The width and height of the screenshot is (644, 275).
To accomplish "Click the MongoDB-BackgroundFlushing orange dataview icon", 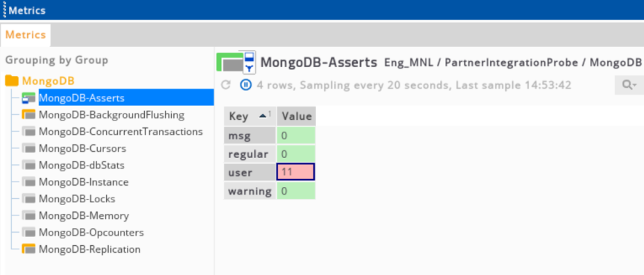I will tap(28, 115).
